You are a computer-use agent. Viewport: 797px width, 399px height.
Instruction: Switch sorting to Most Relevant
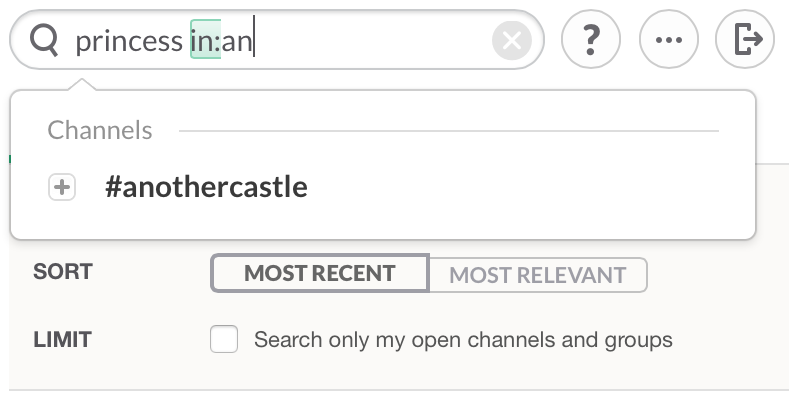pos(538,275)
